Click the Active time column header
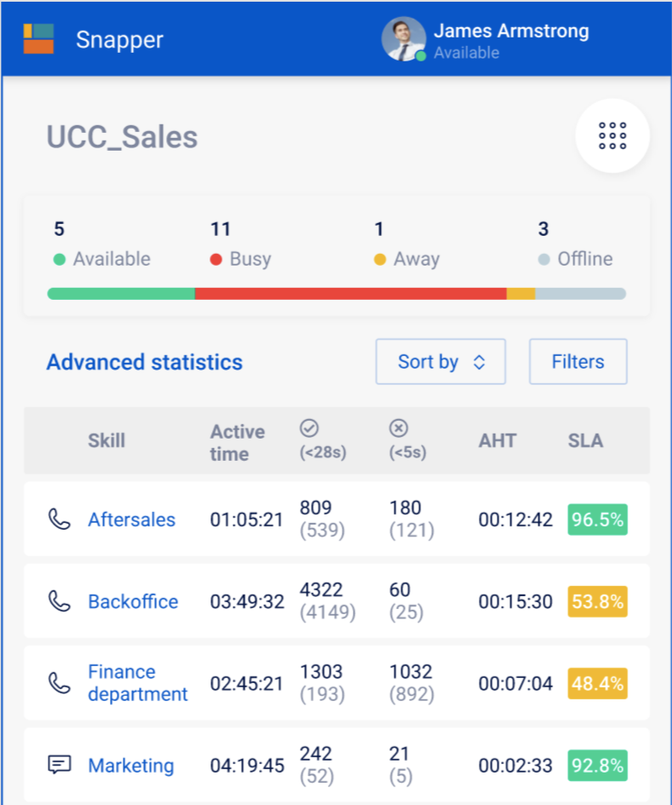 point(237,443)
